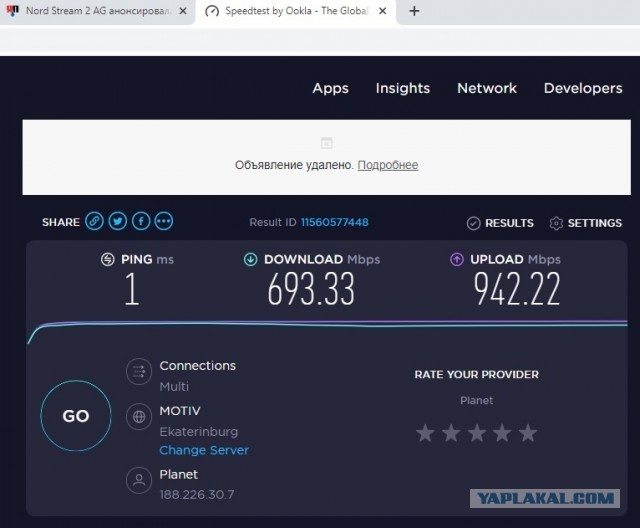Click the Speedtest tab gauge favicon
Image resolution: width=640 pixels, height=528 pixels.
[x=212, y=11]
